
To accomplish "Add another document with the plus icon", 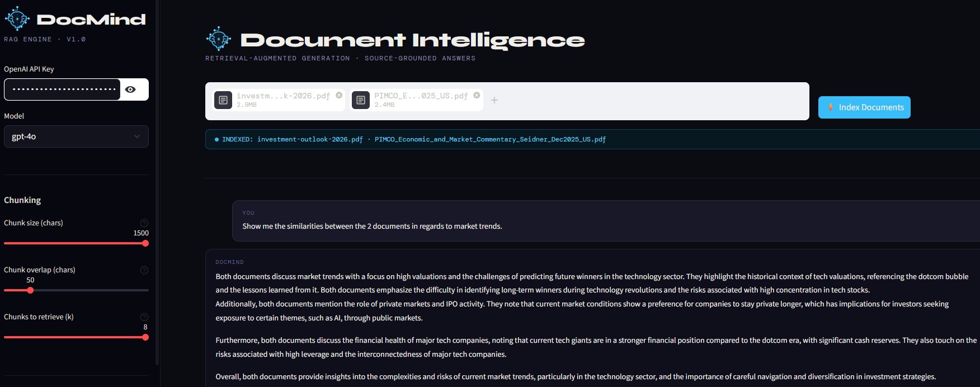I will tap(494, 100).
